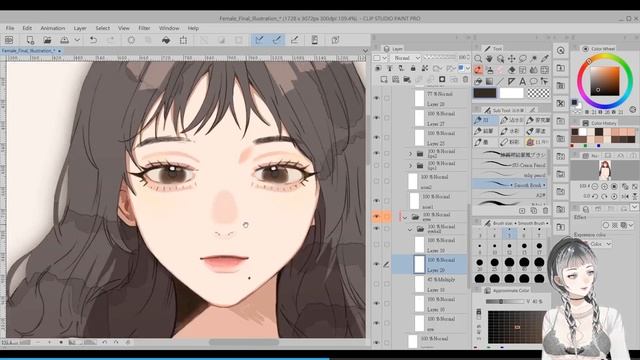Click the Navigator thumbnail preview

tap(604, 170)
